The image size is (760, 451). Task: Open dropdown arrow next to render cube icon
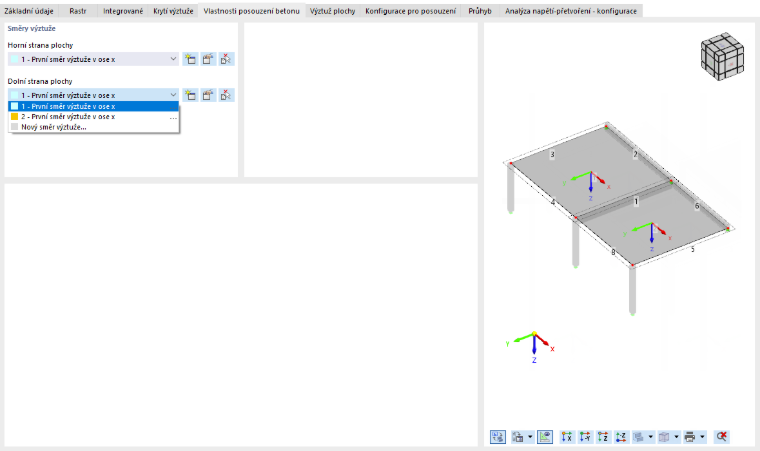676,437
